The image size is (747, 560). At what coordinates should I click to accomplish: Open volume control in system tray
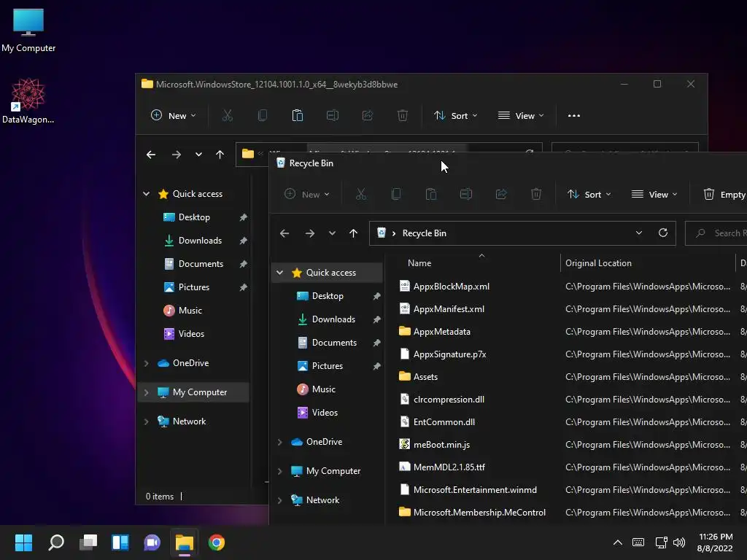click(x=679, y=542)
